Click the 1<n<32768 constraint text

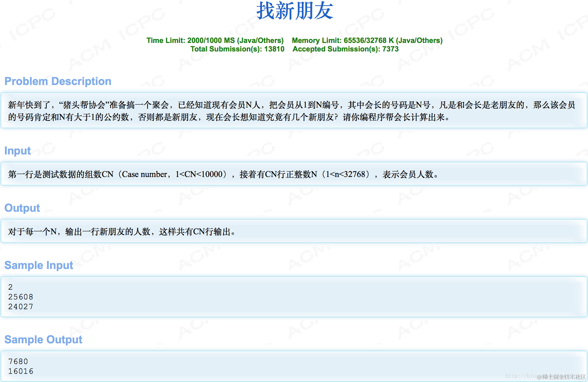345,174
